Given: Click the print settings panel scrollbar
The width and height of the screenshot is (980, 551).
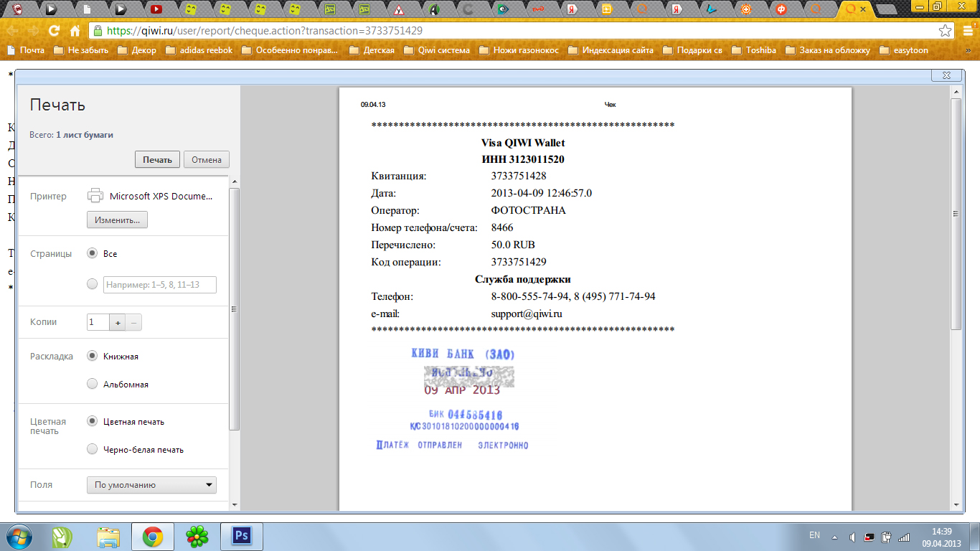Looking at the screenshot, I should click(x=234, y=309).
